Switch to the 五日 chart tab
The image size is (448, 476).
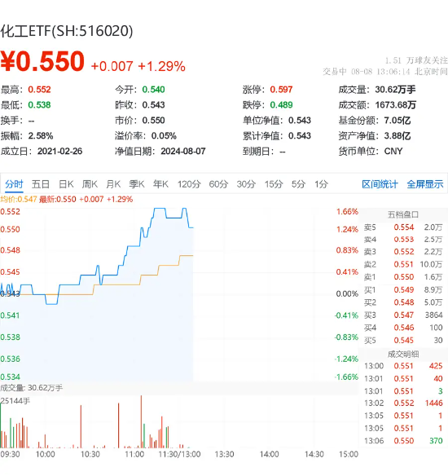[x=41, y=184]
